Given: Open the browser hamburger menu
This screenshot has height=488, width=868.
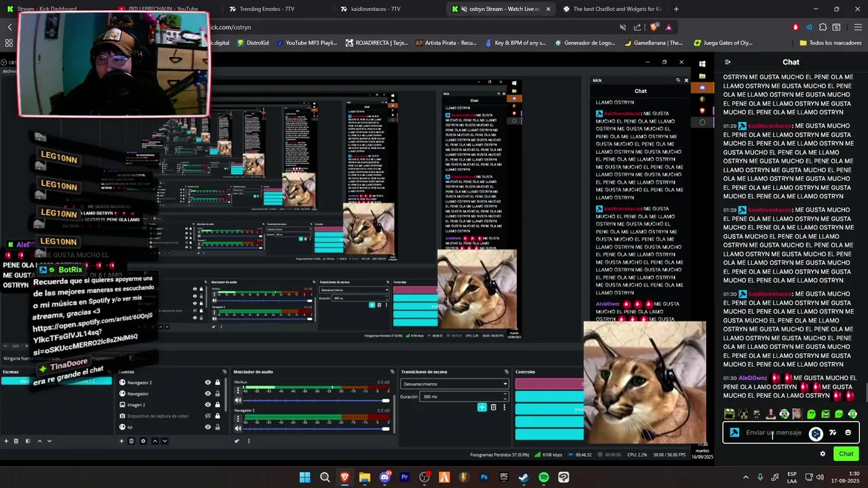Looking at the screenshot, I should 858,27.
